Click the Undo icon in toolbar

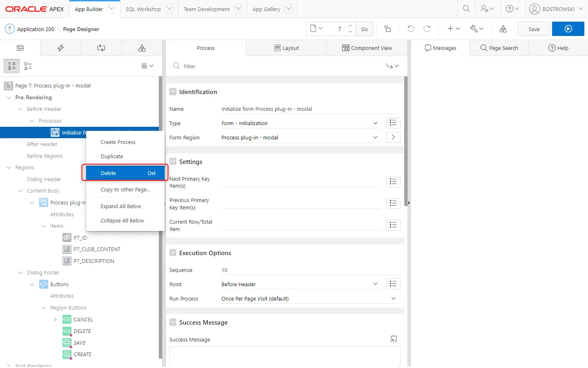[411, 29]
